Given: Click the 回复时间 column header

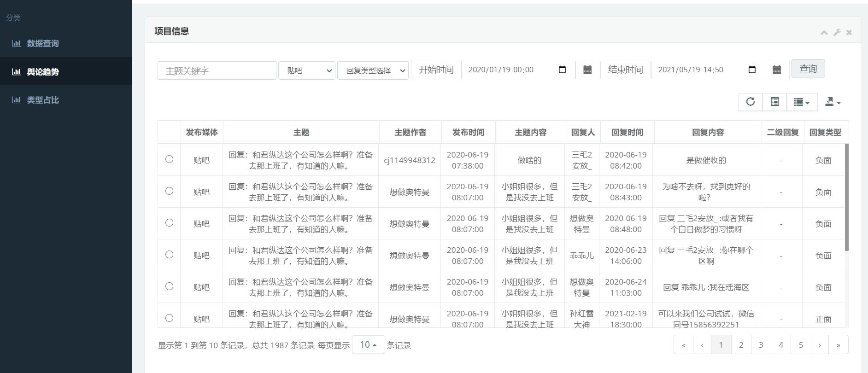Looking at the screenshot, I should pos(628,132).
